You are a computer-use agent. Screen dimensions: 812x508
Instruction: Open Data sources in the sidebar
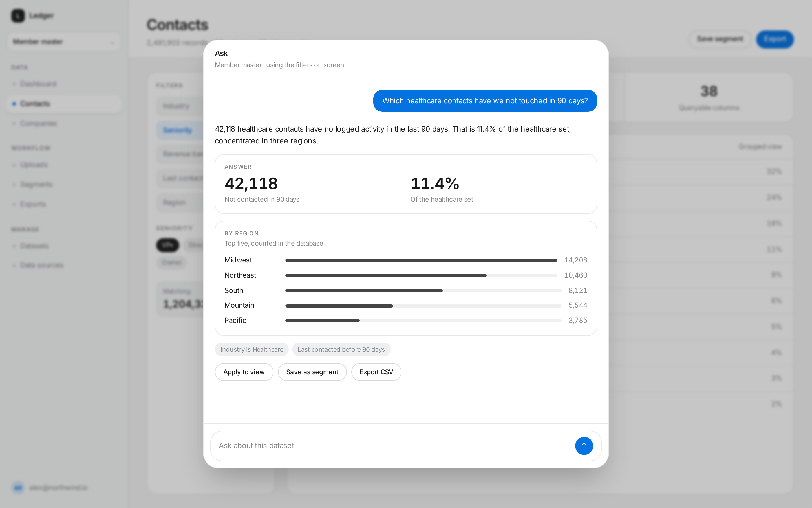64,265
